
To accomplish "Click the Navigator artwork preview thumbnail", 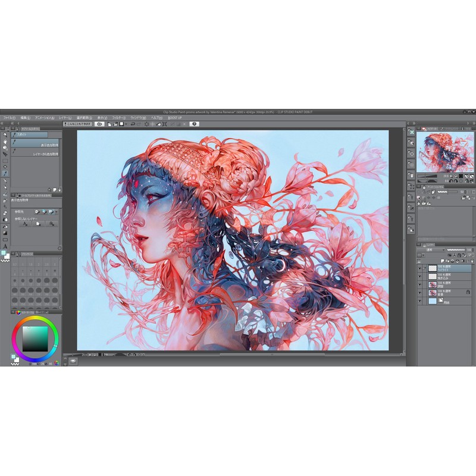I will click(444, 152).
